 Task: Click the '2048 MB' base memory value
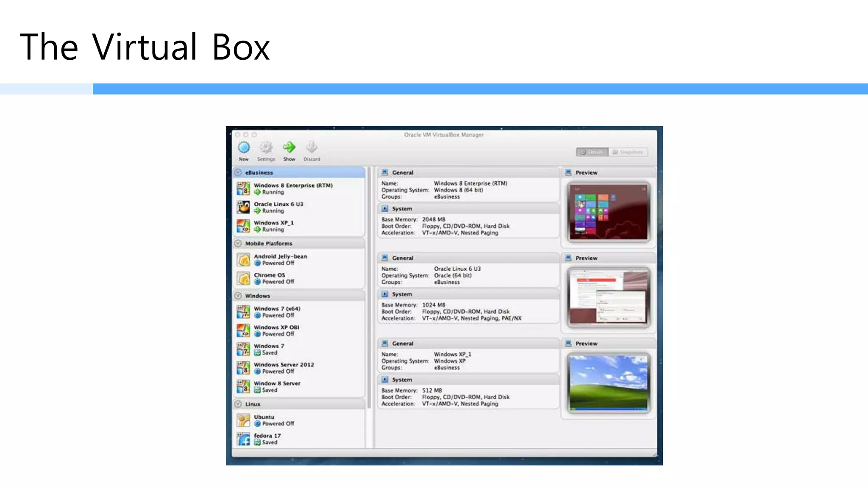coord(434,219)
